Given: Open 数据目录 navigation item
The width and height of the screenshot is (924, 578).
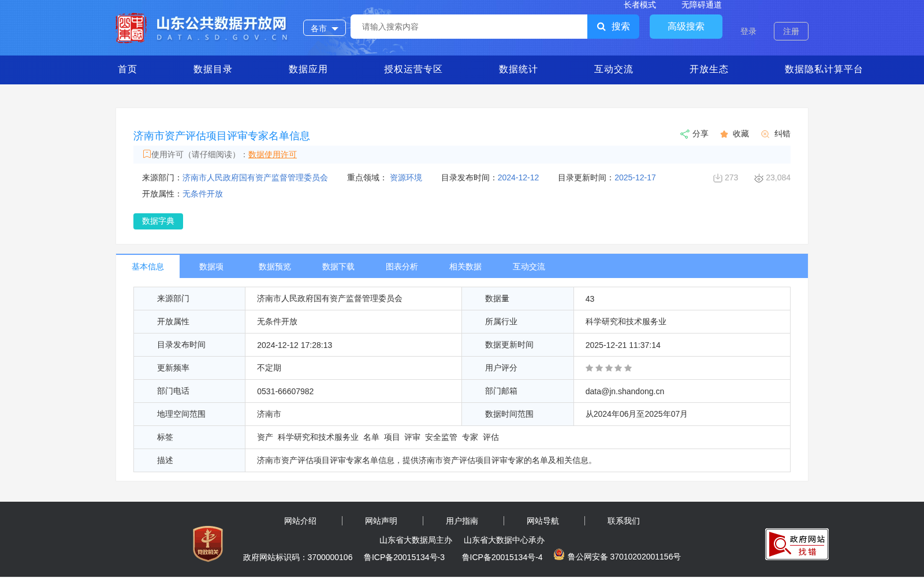Looking at the screenshot, I should tap(213, 69).
